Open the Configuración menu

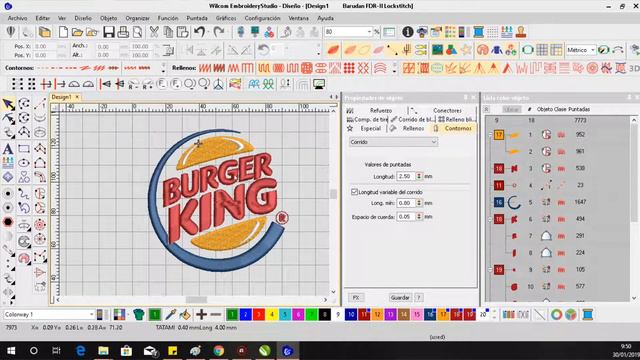(262, 18)
